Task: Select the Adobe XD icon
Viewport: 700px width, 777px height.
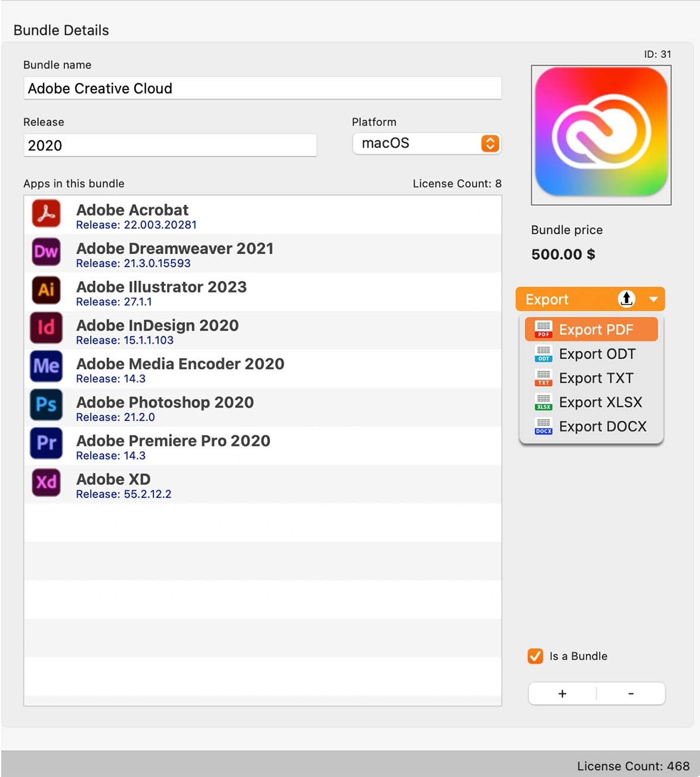Action: (46, 482)
